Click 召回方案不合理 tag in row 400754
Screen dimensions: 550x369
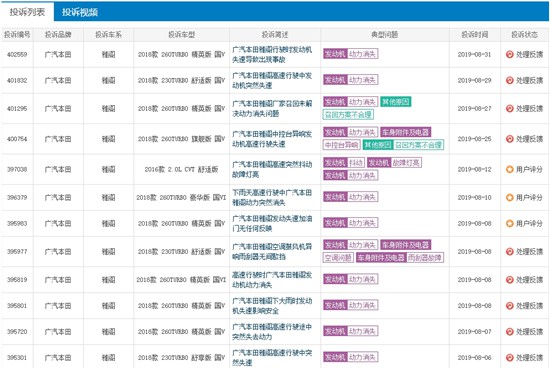pyautogui.click(x=419, y=145)
